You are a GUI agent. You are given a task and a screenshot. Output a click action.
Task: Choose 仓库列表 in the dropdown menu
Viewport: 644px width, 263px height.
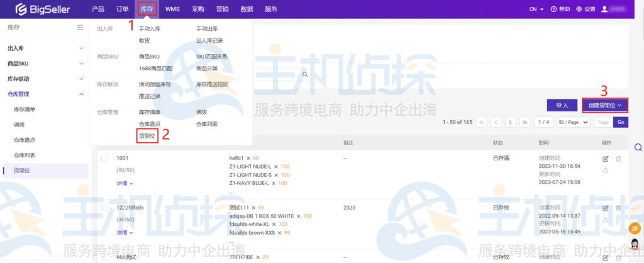tap(207, 124)
